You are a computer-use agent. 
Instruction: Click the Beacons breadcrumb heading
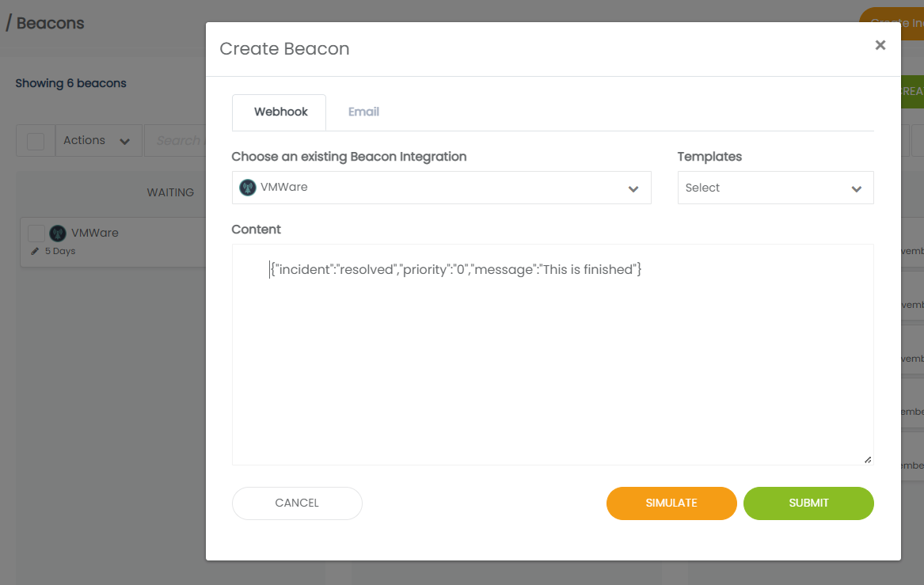coord(50,24)
